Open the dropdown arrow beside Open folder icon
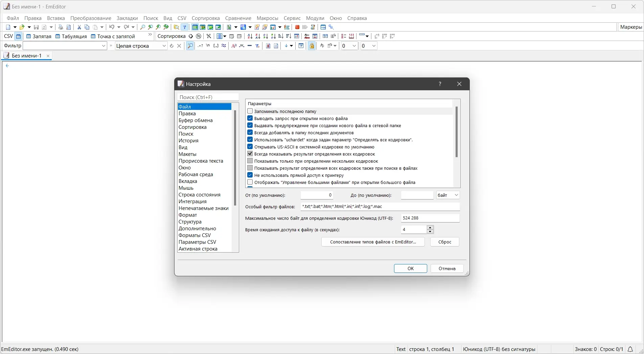Image resolution: width=644 pixels, height=354 pixels. (x=29, y=27)
